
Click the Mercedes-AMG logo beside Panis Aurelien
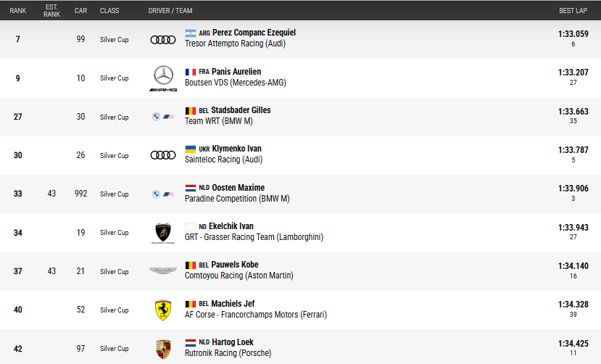pos(162,78)
